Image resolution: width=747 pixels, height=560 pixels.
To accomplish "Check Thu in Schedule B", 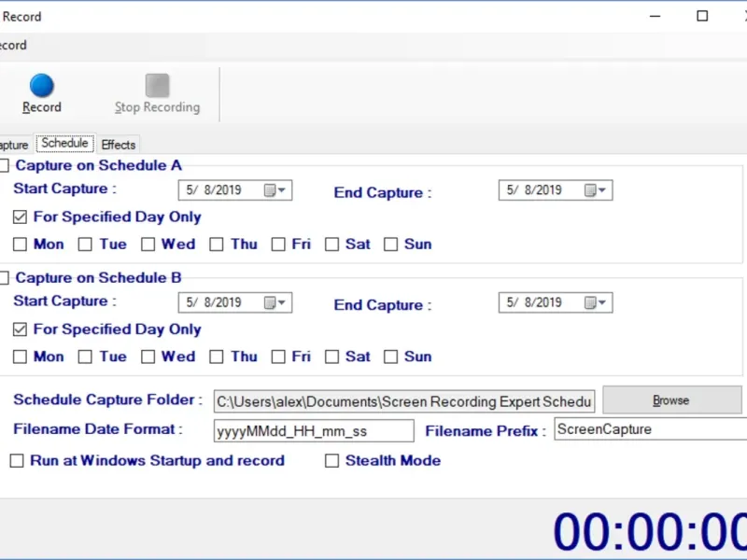I will [x=217, y=357].
